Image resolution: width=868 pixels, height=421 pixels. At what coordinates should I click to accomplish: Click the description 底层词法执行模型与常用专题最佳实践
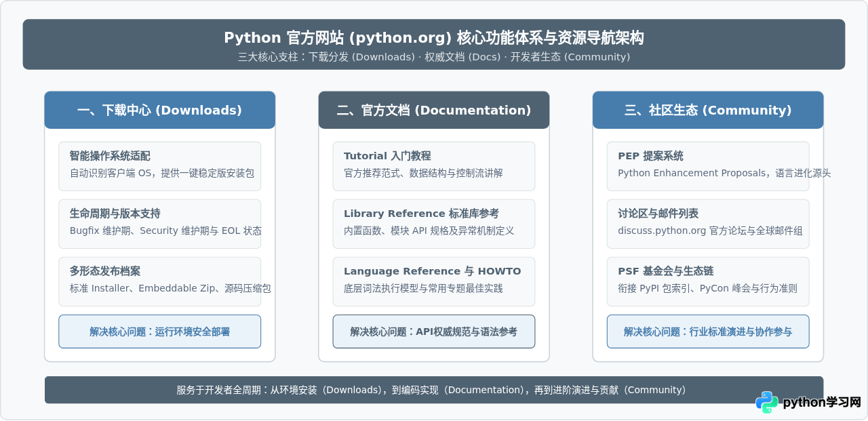click(x=423, y=288)
